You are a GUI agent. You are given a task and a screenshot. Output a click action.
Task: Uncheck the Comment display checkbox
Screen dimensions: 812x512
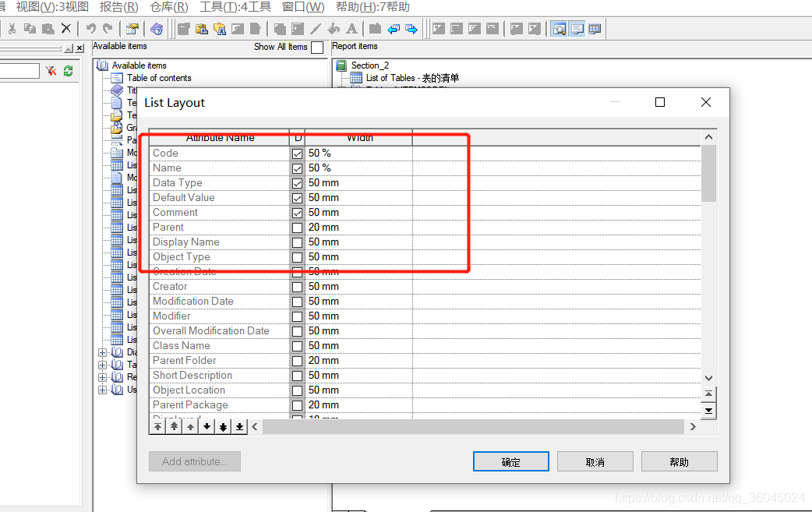click(x=297, y=213)
